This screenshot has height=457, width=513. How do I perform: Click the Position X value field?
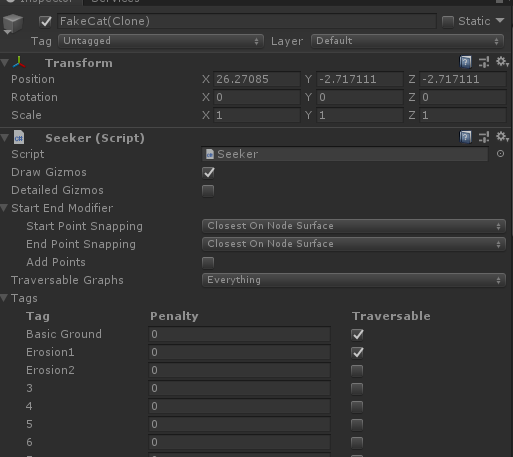coord(257,79)
